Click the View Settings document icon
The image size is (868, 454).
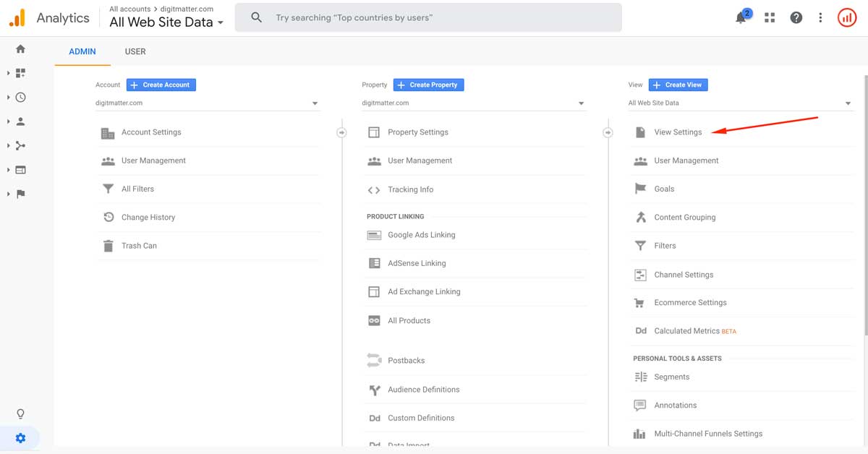pos(640,132)
